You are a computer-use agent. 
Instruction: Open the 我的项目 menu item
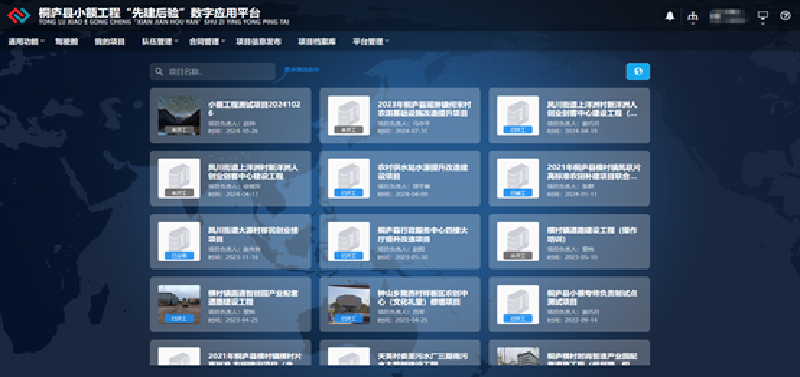tap(110, 42)
